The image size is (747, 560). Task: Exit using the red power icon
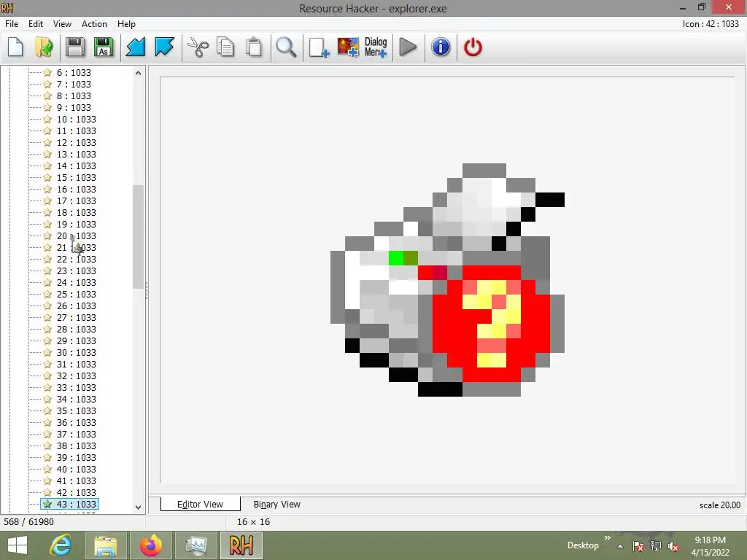[473, 47]
